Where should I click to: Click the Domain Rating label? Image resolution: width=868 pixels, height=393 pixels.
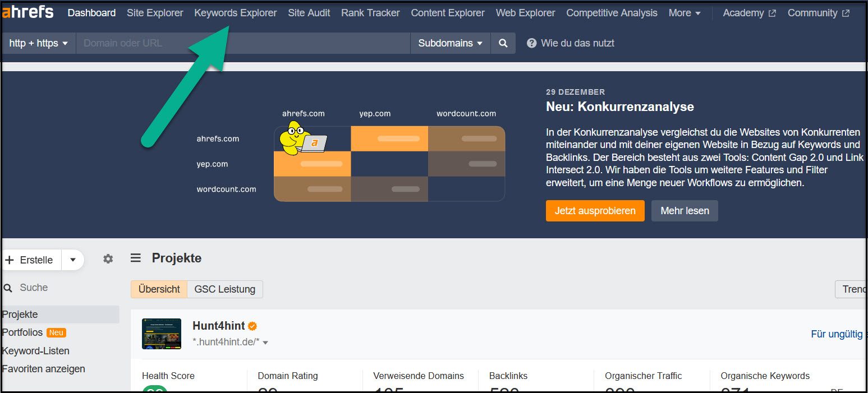(288, 376)
